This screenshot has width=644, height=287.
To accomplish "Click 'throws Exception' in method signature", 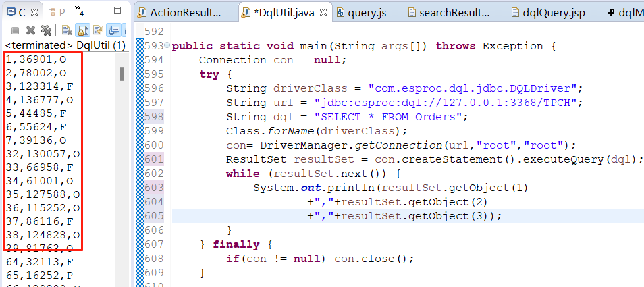I will coord(489,45).
